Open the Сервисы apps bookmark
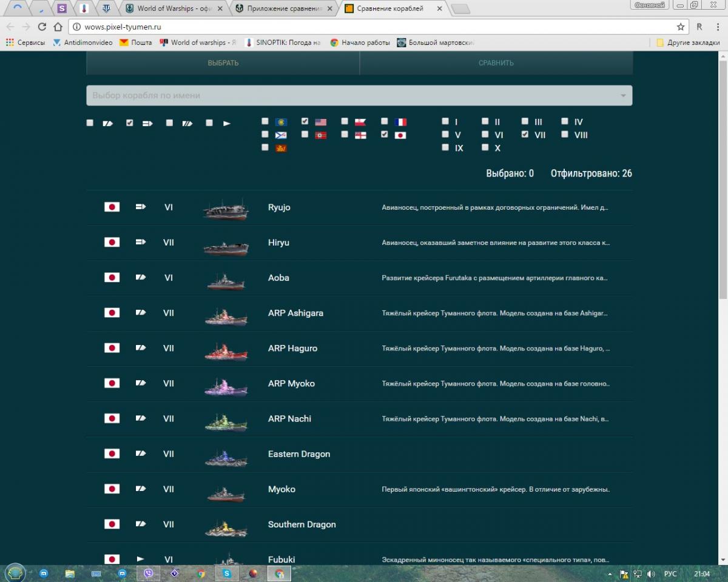This screenshot has width=728, height=582. click(x=25, y=42)
